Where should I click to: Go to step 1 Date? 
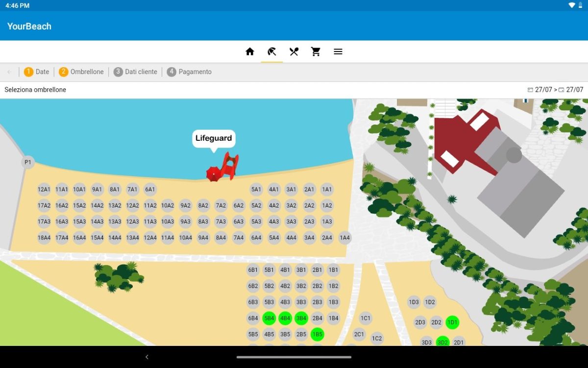[37, 72]
